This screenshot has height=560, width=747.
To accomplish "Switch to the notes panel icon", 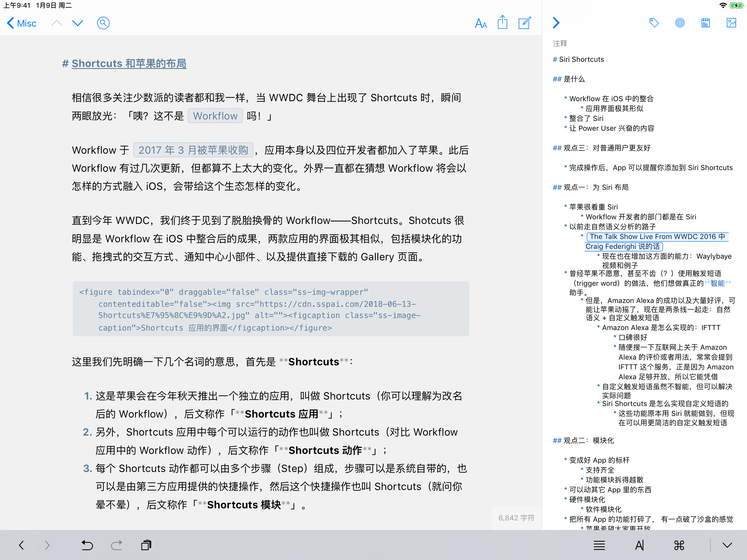I will [705, 23].
